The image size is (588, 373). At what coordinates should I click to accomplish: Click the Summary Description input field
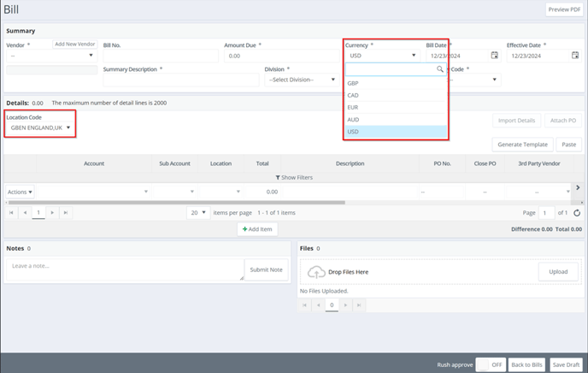(x=180, y=80)
